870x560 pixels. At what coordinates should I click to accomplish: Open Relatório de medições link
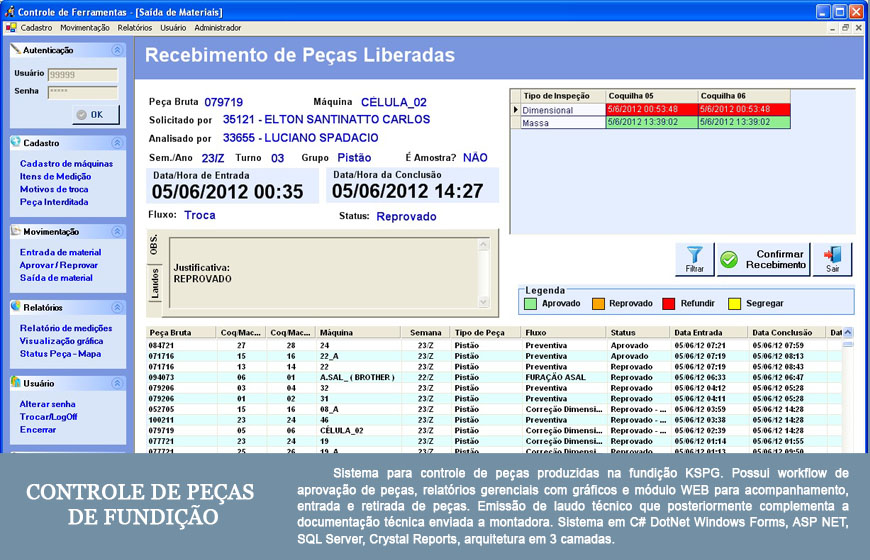coord(65,328)
